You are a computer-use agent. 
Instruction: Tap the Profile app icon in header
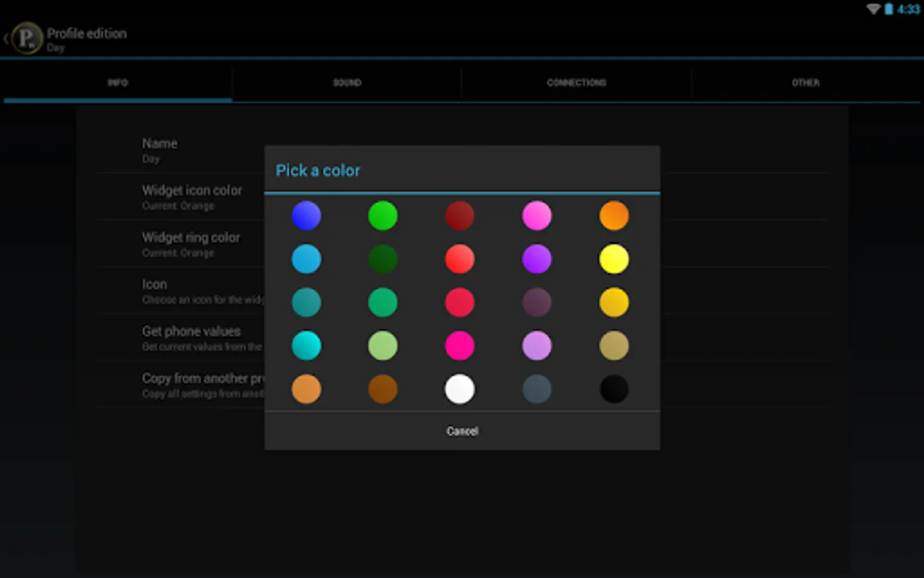coord(26,39)
